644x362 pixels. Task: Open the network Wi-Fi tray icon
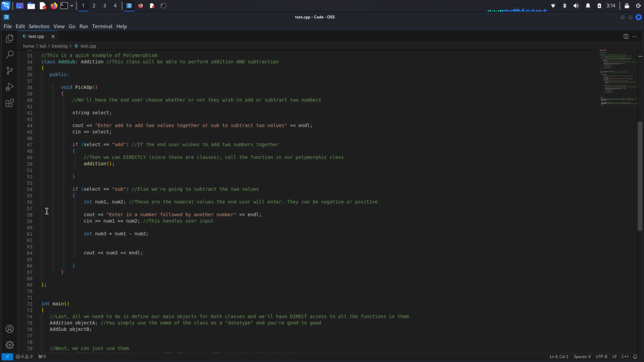pyautogui.click(x=553, y=6)
